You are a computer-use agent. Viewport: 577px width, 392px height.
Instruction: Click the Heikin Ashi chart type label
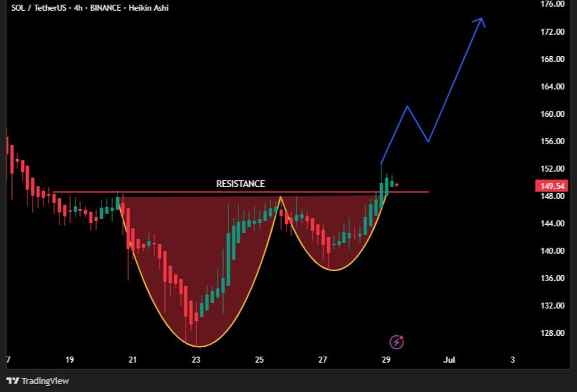point(149,8)
